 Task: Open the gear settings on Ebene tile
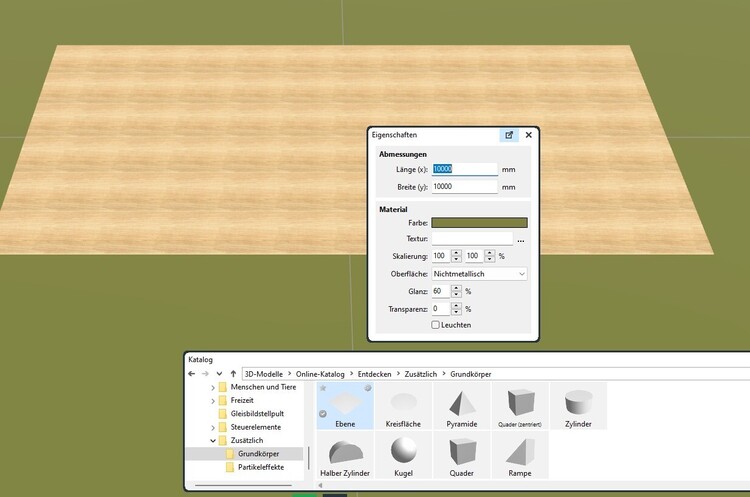coord(367,388)
